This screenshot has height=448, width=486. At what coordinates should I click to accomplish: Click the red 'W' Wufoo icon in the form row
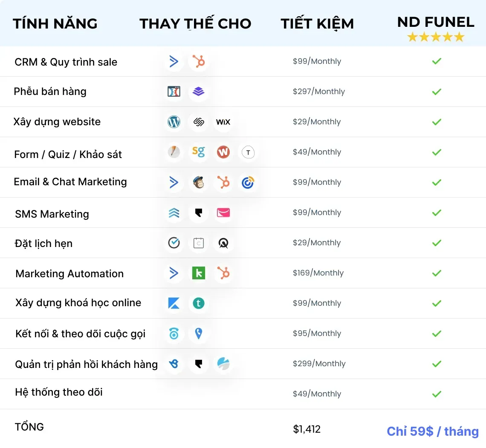[223, 152]
